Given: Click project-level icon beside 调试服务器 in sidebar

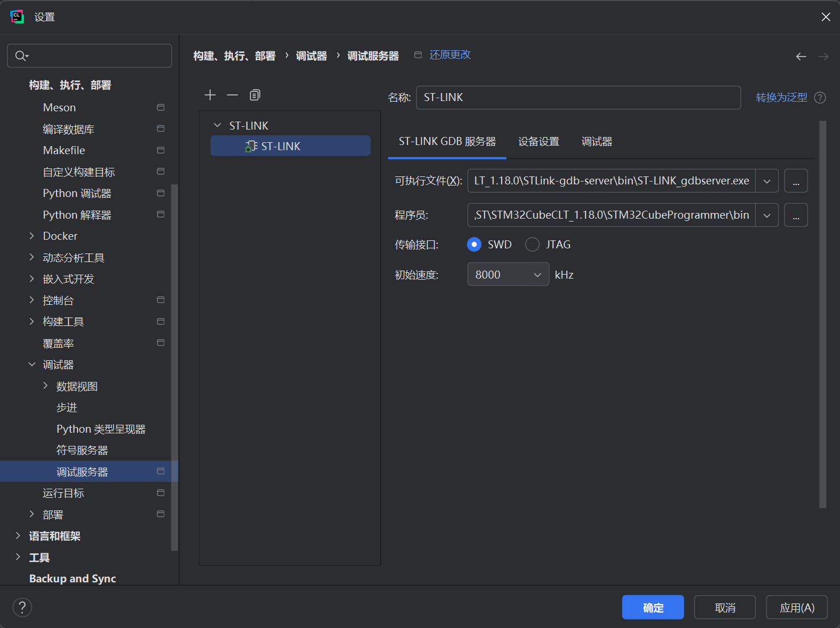Looking at the screenshot, I should pyautogui.click(x=161, y=471).
